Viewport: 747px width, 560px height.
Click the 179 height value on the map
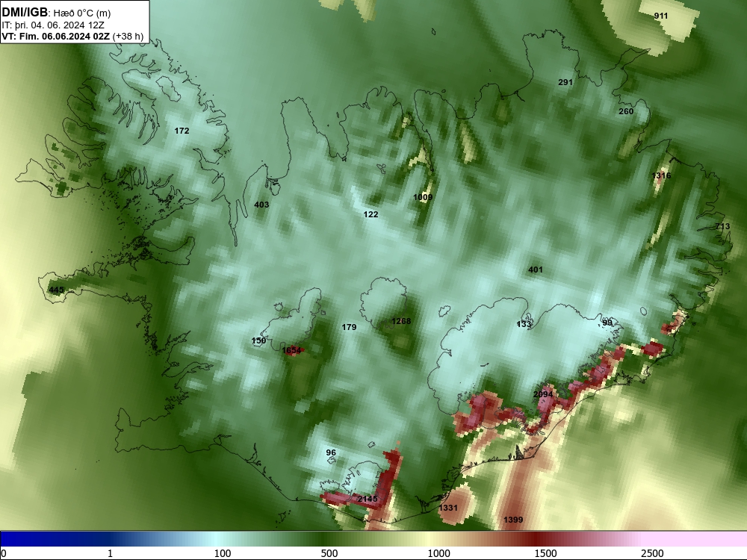(x=349, y=327)
